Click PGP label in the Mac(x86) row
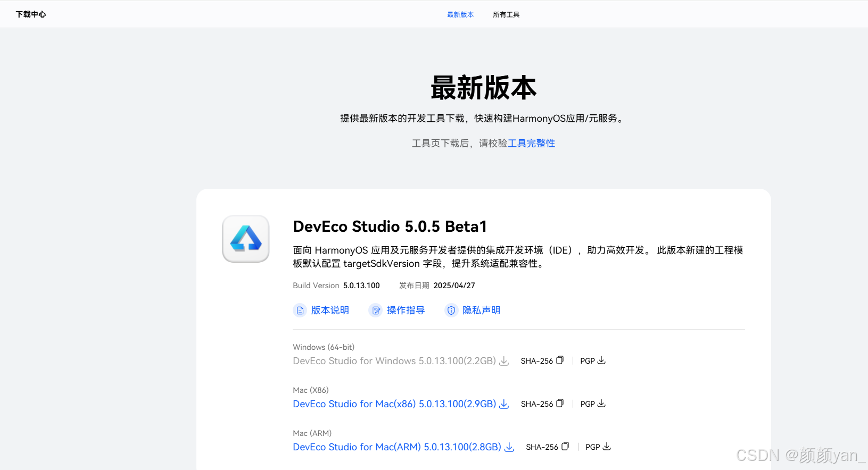Viewport: 868px width, 470px height. 588,404
